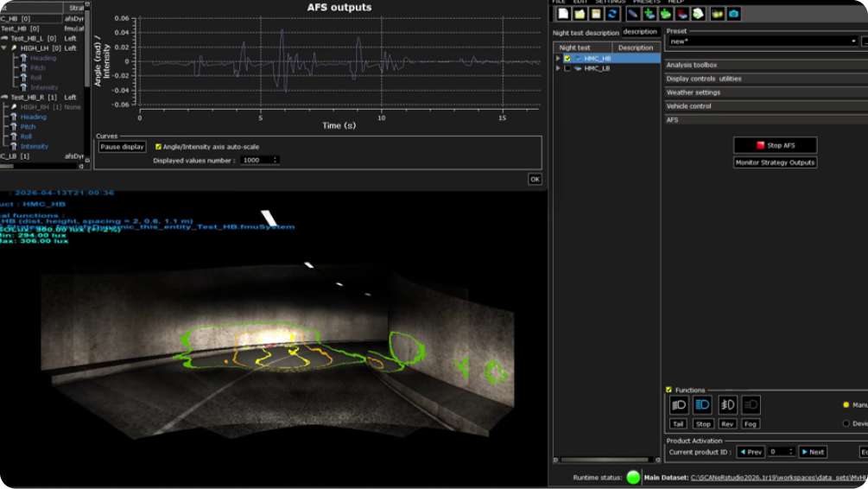Click the HIGH_LH lamp icon in tree
Image resolution: width=868 pixels, height=489 pixels.
[14, 48]
